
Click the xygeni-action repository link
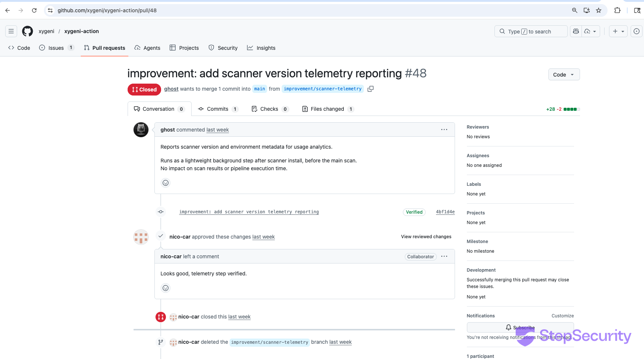[81, 31]
